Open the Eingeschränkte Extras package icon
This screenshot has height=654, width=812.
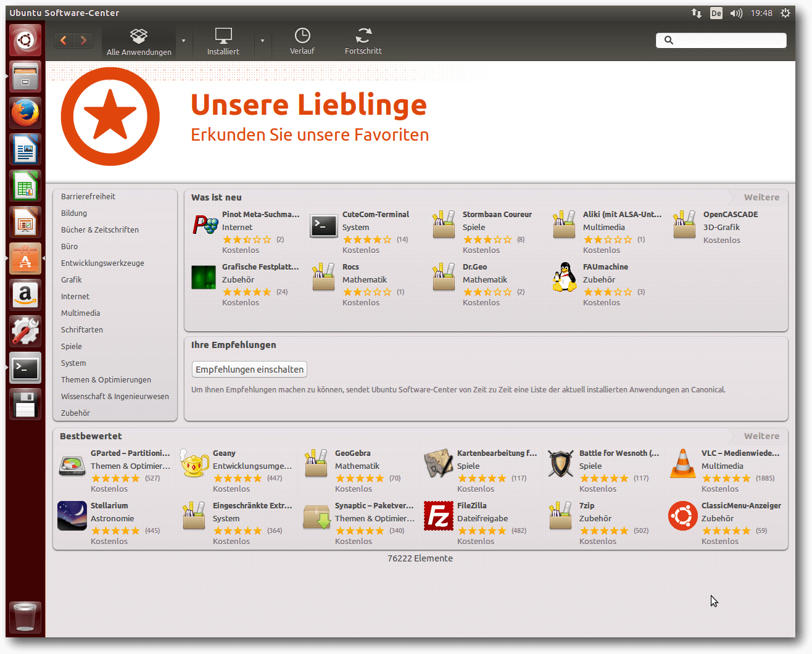point(194,516)
